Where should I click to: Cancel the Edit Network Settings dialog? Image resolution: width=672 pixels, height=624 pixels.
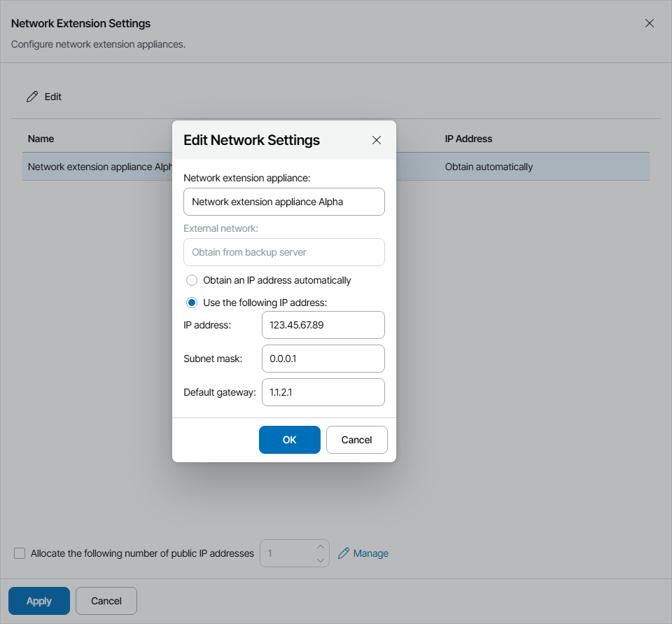click(x=357, y=440)
